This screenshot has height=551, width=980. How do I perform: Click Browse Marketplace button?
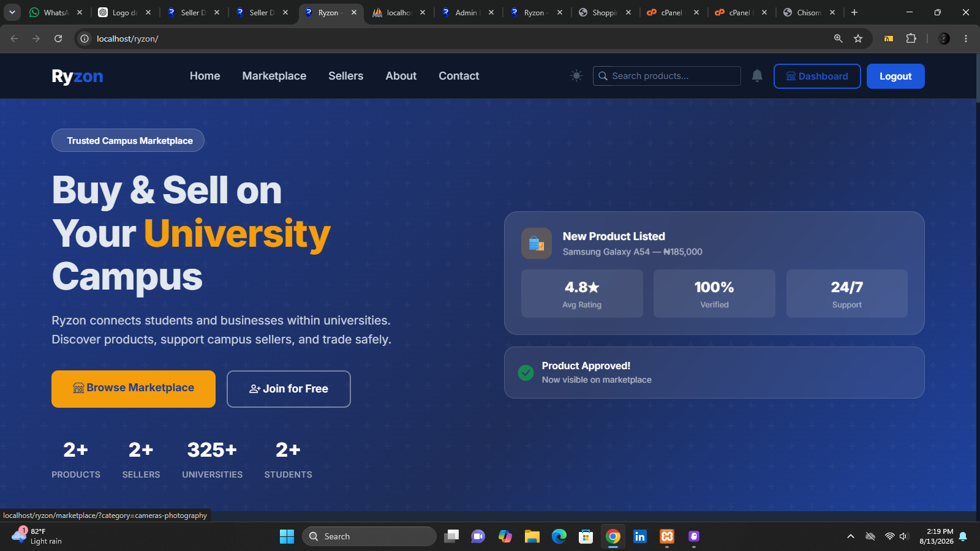coord(134,389)
